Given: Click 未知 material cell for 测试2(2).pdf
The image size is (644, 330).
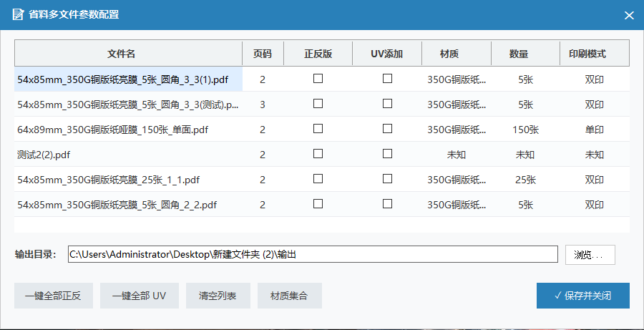Looking at the screenshot, I should click(x=457, y=155).
